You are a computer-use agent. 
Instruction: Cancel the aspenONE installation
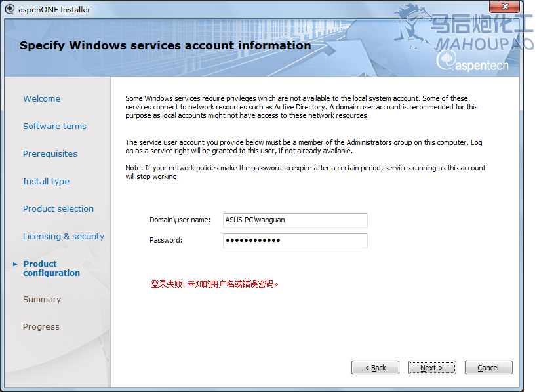pyautogui.click(x=488, y=368)
